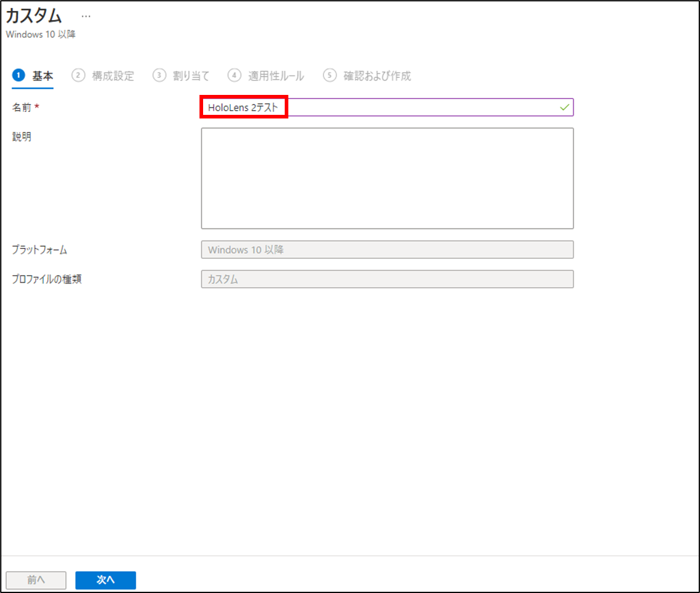Click the green checkmark in the name field
Viewport: 700px width, 593px height.
pyautogui.click(x=564, y=107)
